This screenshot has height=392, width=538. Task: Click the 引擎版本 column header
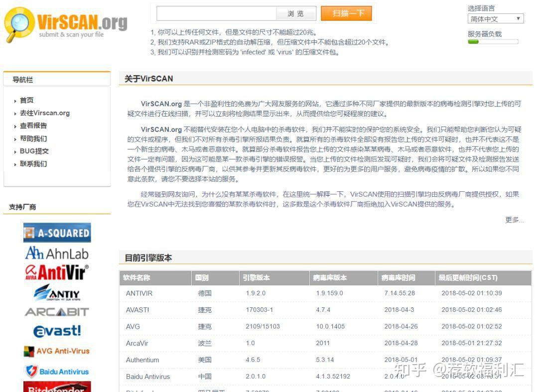tap(274, 278)
